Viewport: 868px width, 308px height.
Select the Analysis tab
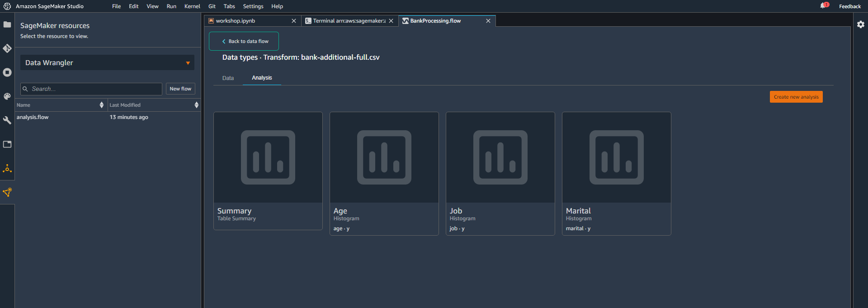pos(262,78)
